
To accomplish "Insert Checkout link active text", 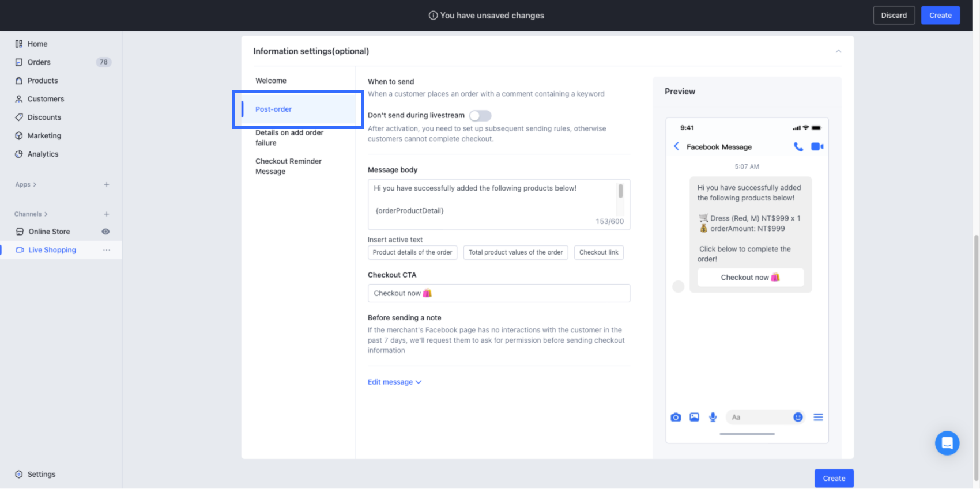I will pyautogui.click(x=598, y=252).
